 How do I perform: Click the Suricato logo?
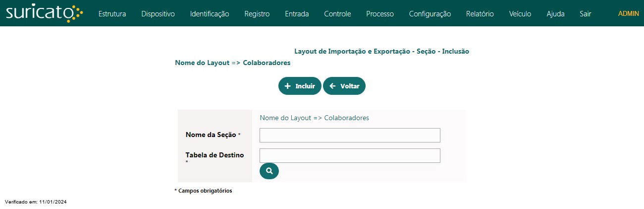pos(44,13)
